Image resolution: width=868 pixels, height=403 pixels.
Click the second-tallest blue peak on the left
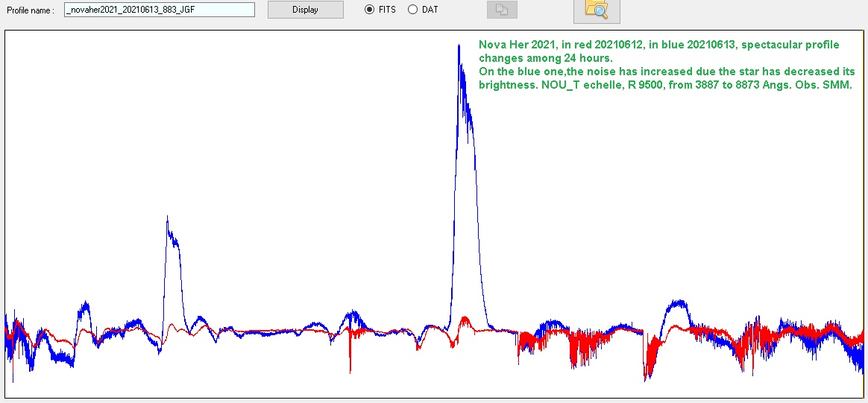click(167, 218)
